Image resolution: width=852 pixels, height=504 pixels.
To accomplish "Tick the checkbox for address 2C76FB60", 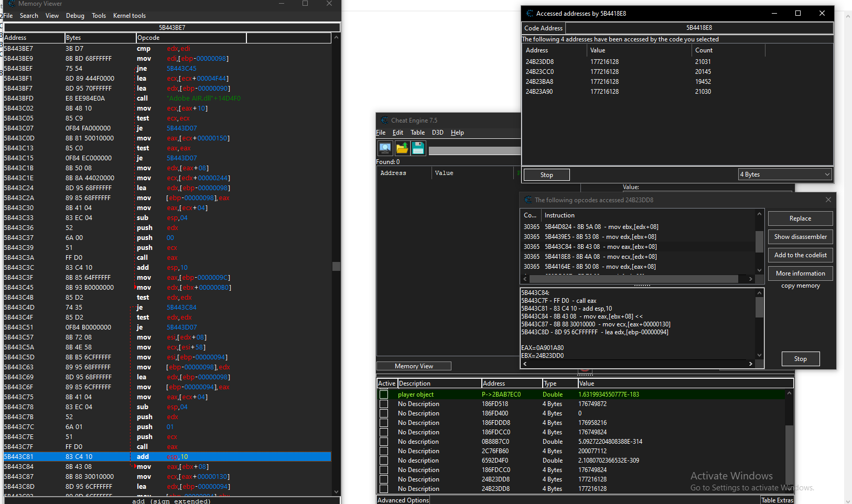I will [384, 451].
